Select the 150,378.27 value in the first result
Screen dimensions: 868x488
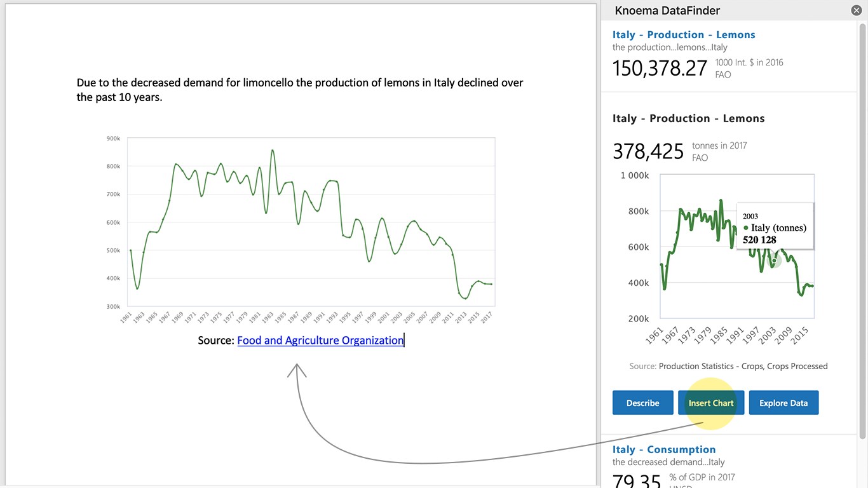[660, 68]
